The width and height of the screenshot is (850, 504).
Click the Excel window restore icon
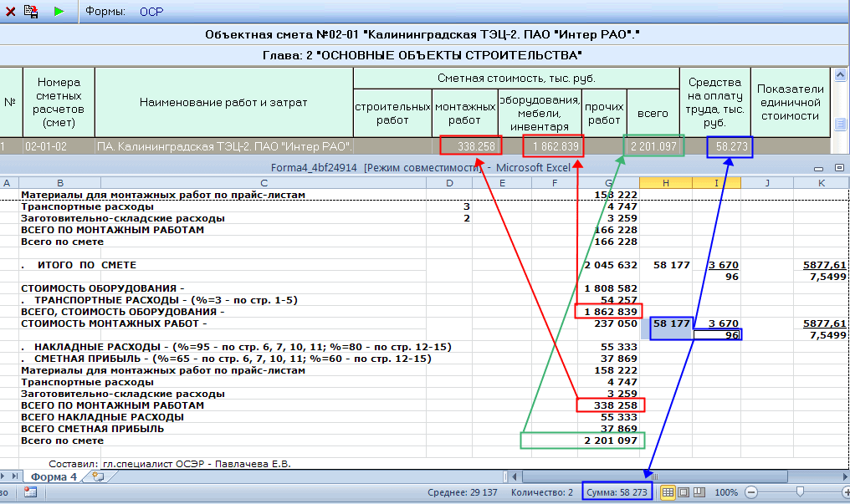pyautogui.click(x=839, y=168)
